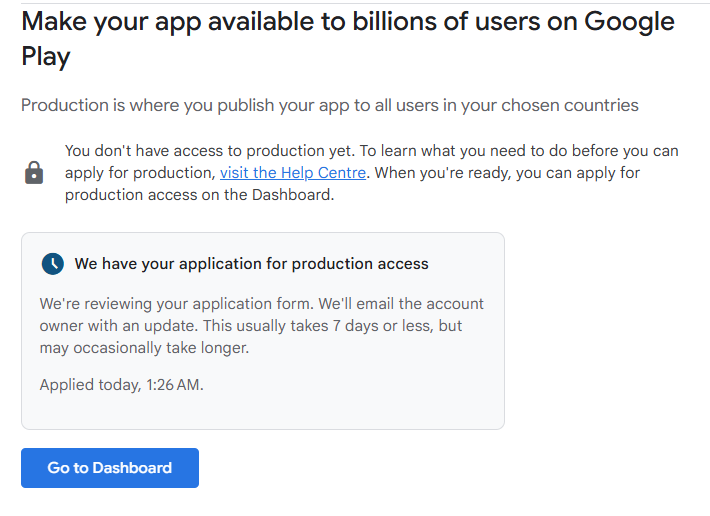
Task: Click the 'Production is where you publish your app' subtitle
Action: click(x=330, y=105)
